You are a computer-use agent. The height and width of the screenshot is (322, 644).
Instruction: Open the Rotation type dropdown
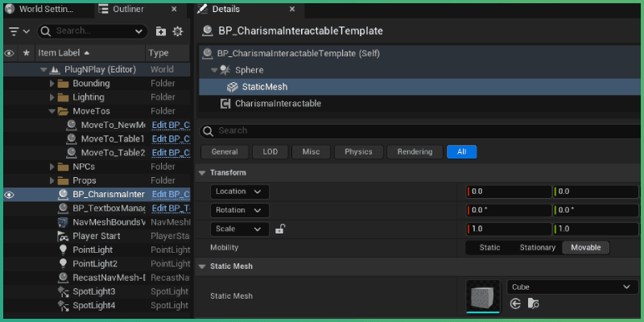click(x=240, y=210)
